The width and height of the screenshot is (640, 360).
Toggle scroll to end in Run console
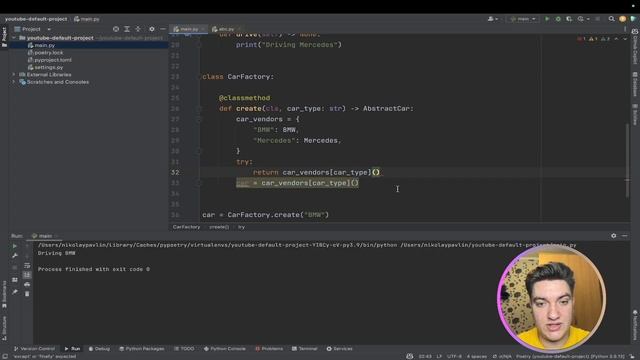[x=27, y=275]
